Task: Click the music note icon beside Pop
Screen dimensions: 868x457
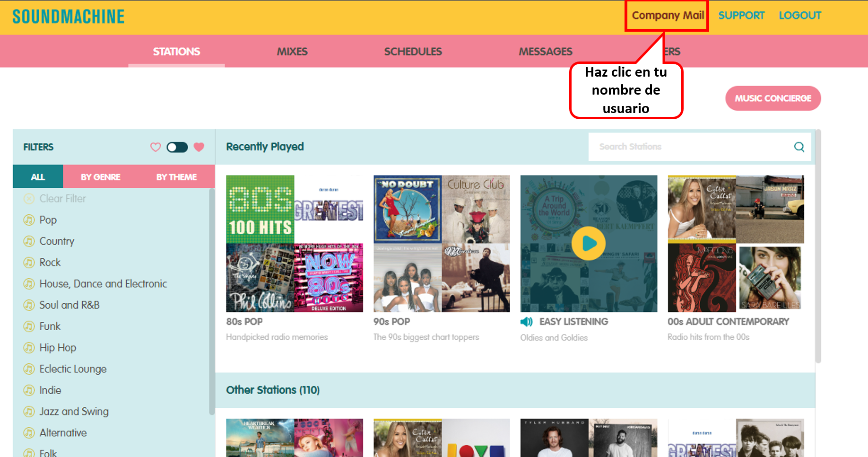Action: coord(29,220)
